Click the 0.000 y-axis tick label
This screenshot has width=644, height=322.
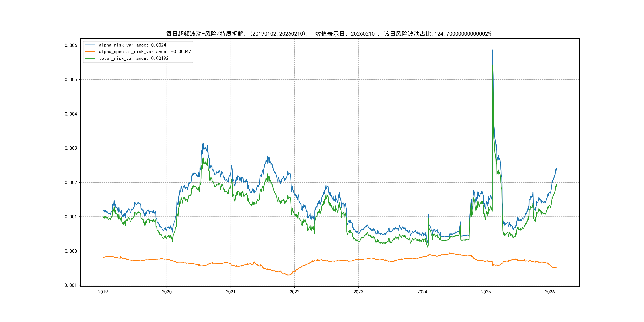coord(71,251)
